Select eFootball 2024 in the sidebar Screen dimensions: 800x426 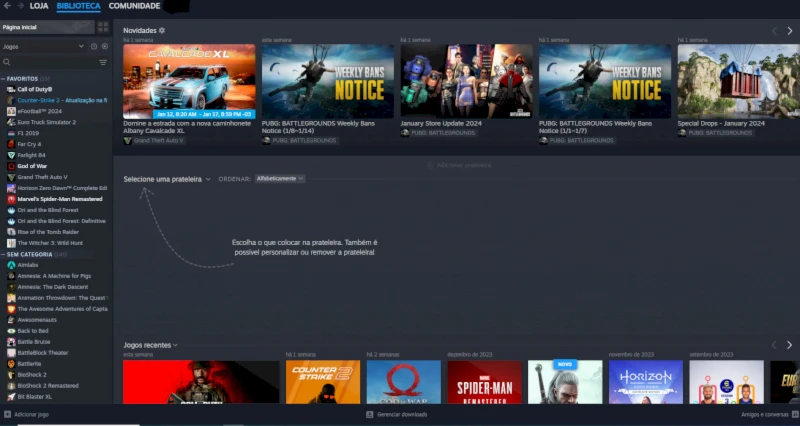39,111
